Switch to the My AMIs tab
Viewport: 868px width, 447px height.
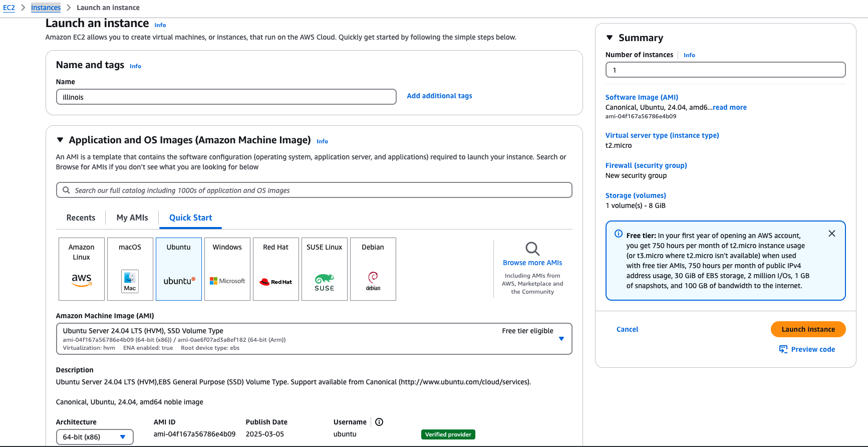pos(132,217)
